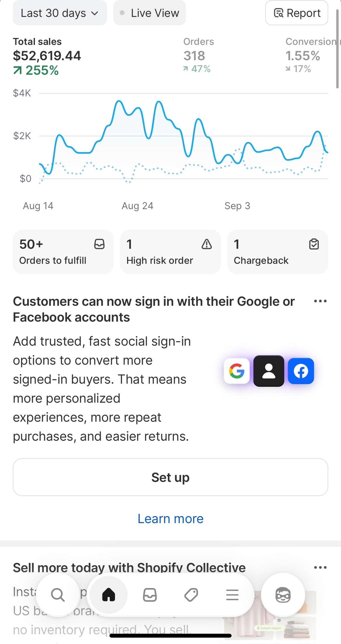Follow the Learn more link
This screenshot has width=341, height=644.
[x=170, y=519]
